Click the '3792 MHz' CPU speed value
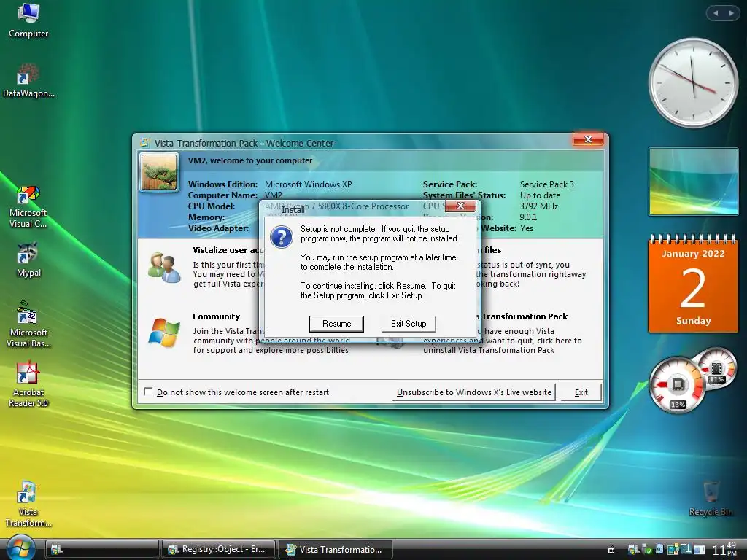The width and height of the screenshot is (747, 560). [539, 206]
